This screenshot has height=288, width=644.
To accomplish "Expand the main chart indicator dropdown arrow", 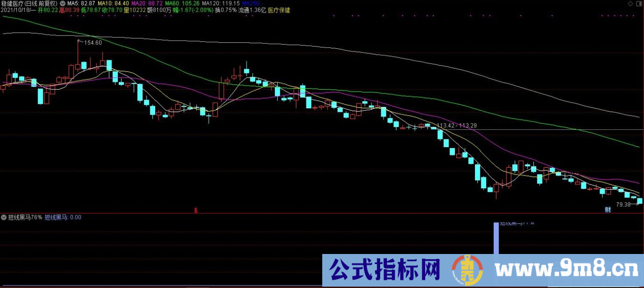I will point(63,3).
